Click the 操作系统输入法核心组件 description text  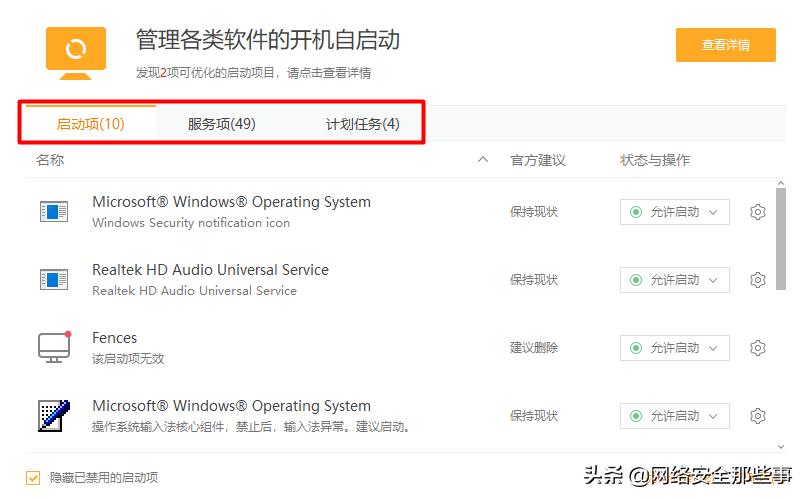pyautogui.click(x=251, y=427)
